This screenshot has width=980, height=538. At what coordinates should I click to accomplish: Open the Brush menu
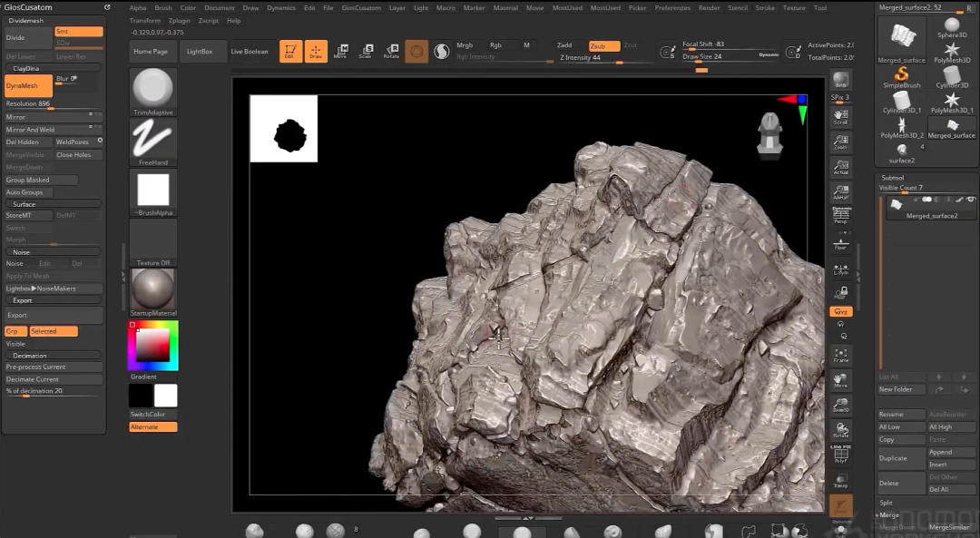pyautogui.click(x=163, y=7)
